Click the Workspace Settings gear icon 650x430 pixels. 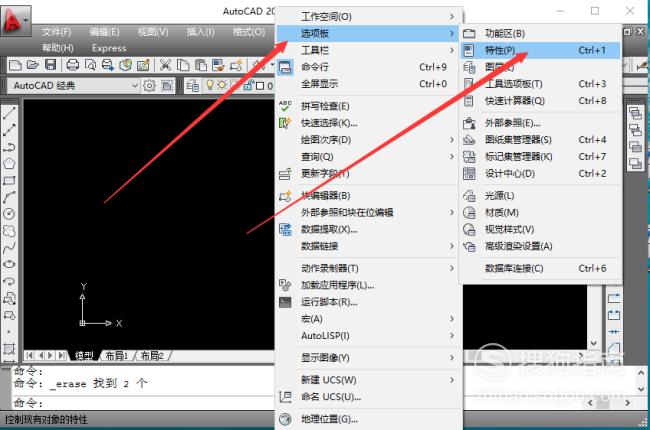click(149, 86)
